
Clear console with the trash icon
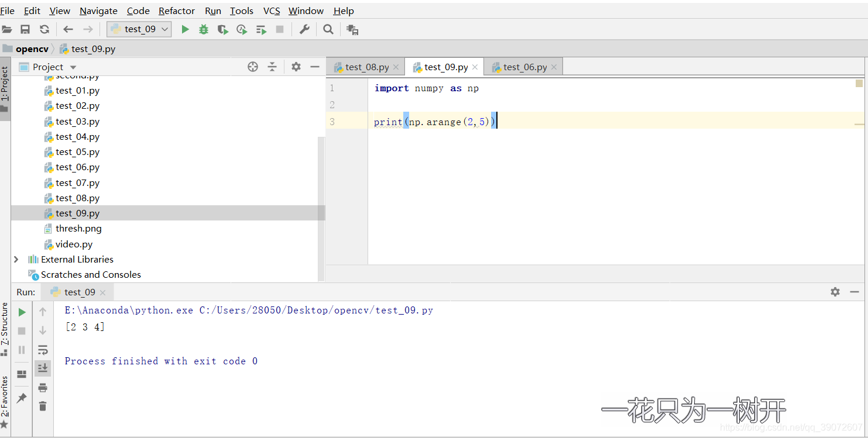(43, 406)
